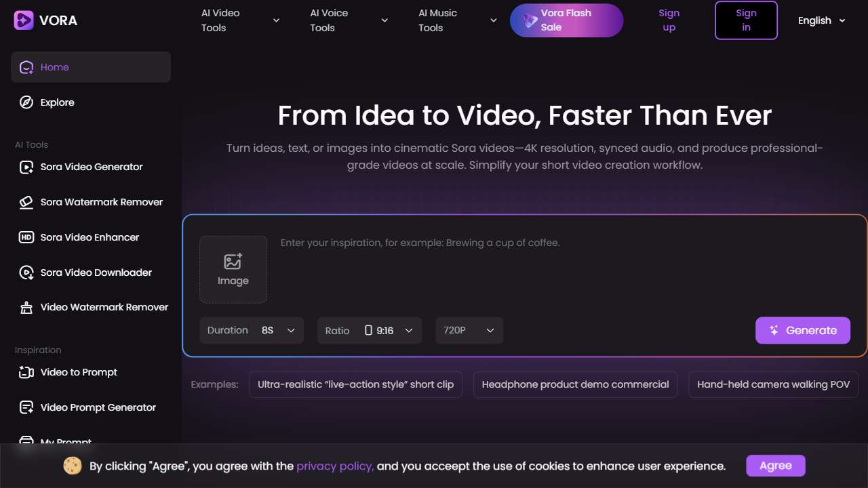
Task: Go to Video to Prompt tool
Action: pos(79,372)
